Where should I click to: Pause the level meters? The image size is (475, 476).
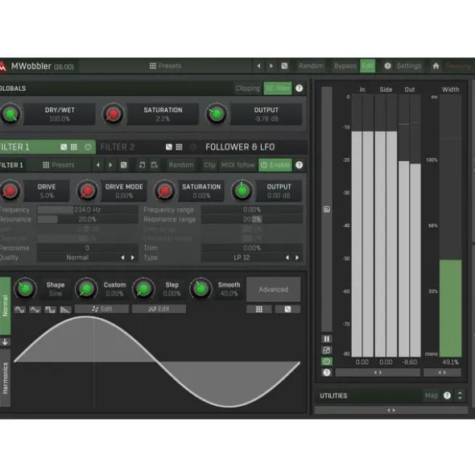click(x=327, y=339)
